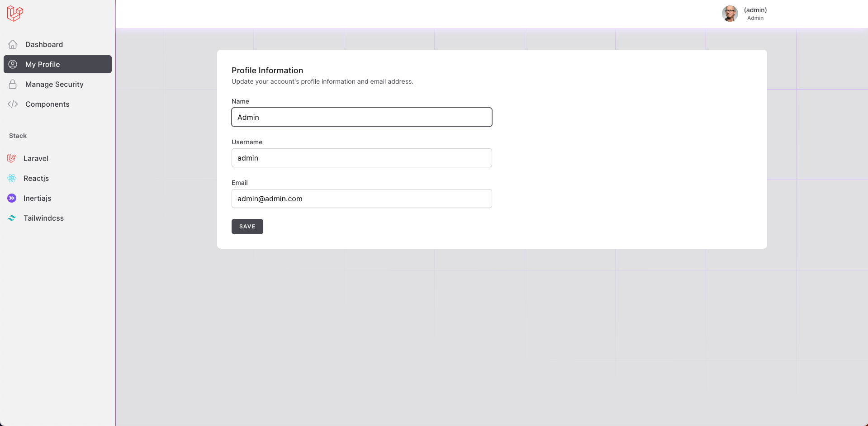Open the Components menu item
Viewport: 868px width, 426px height.
point(47,104)
